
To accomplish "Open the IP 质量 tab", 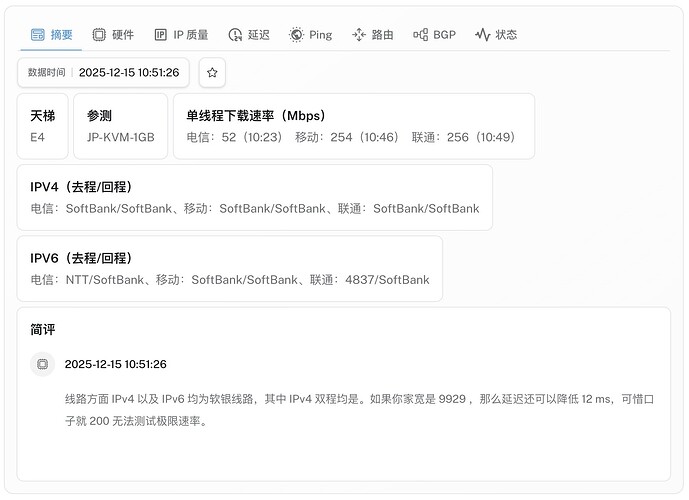I will click(x=181, y=35).
